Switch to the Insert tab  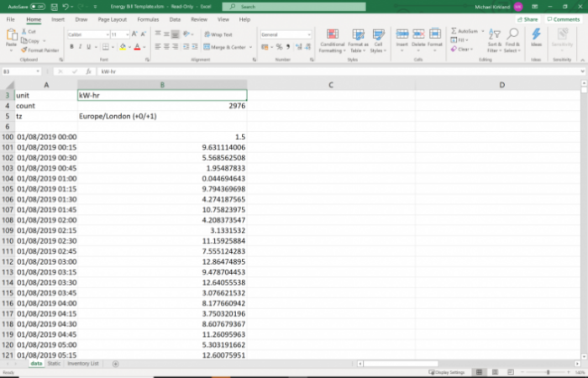(58, 19)
